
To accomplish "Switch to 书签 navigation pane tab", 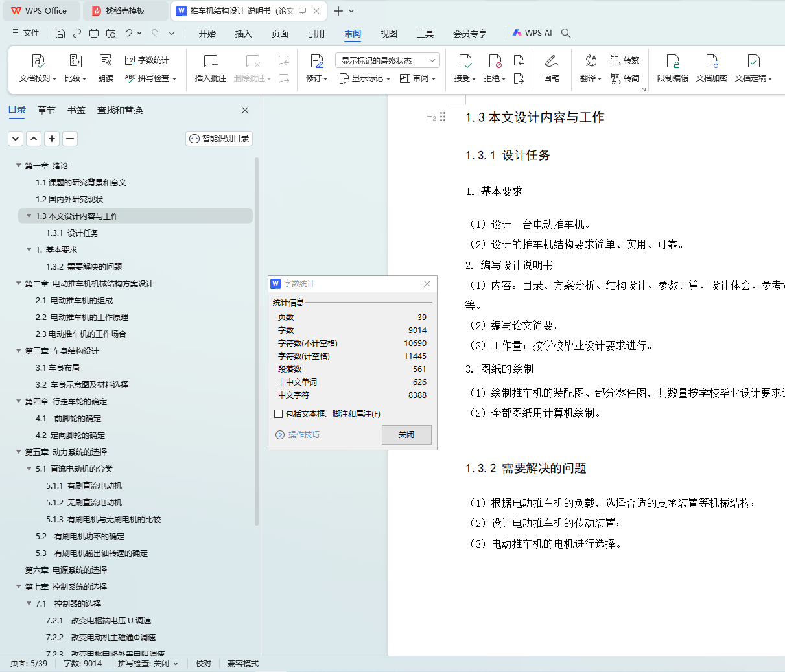I will click(x=76, y=110).
